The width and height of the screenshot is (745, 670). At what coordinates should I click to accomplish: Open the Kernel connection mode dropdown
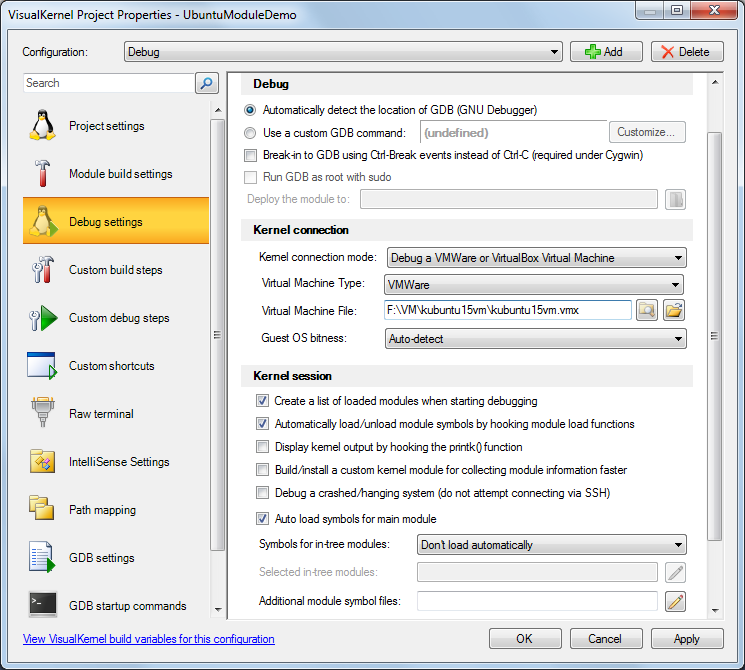point(536,258)
